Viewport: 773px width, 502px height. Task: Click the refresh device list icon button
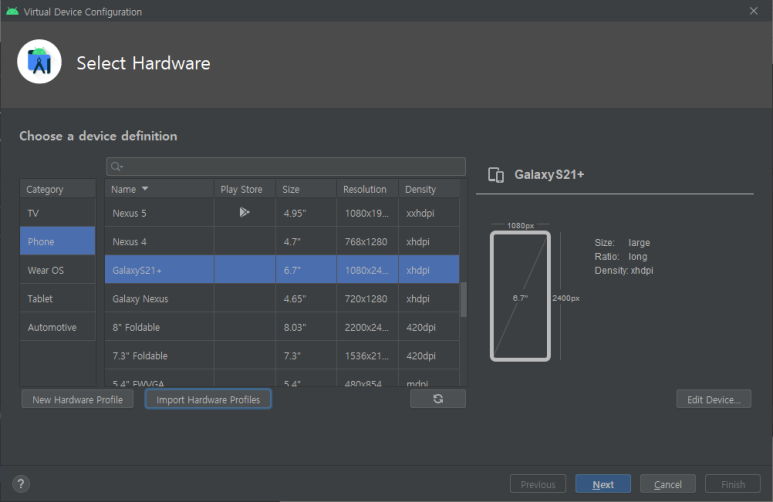click(438, 399)
